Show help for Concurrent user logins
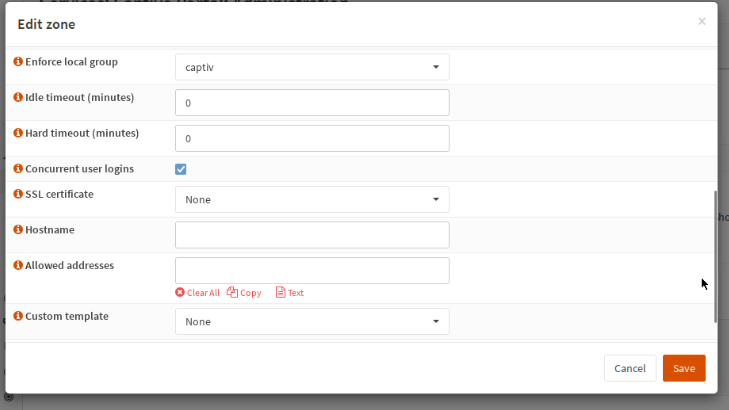The image size is (729, 410). [18, 169]
